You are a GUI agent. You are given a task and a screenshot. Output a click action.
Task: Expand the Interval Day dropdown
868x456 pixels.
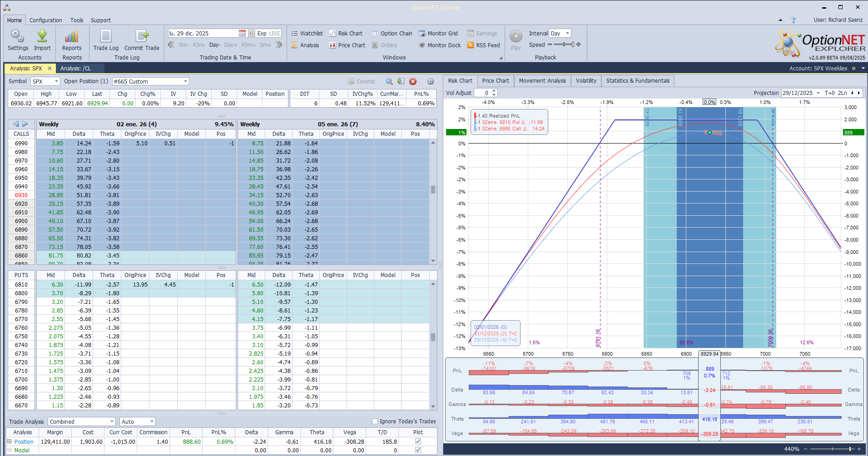pos(567,34)
